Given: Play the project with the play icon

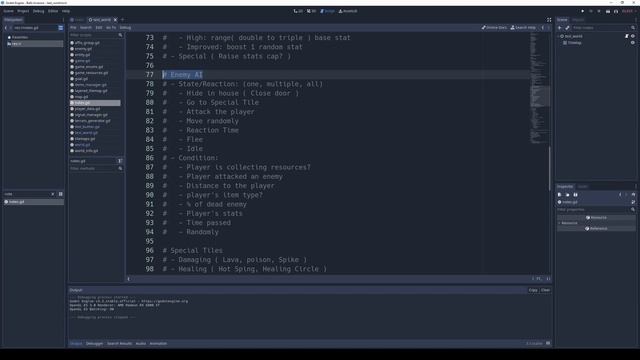Looking at the screenshot, I should coord(582,11).
